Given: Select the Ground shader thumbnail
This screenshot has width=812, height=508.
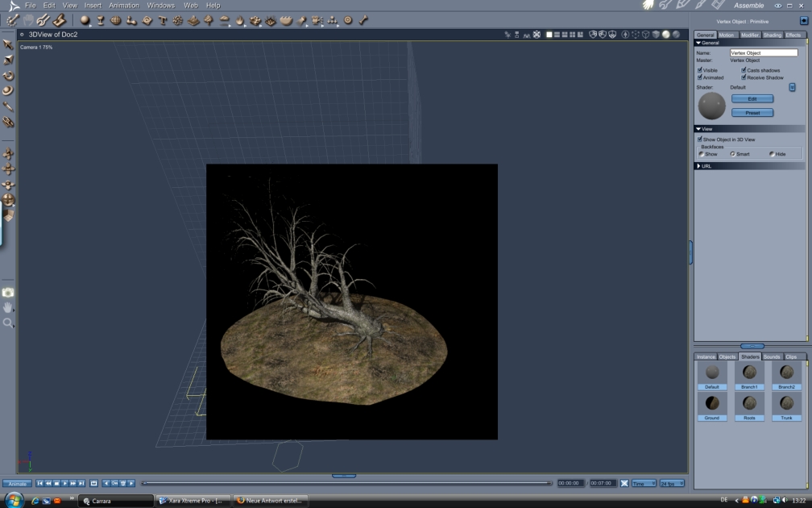Looking at the screenshot, I should [x=712, y=403].
